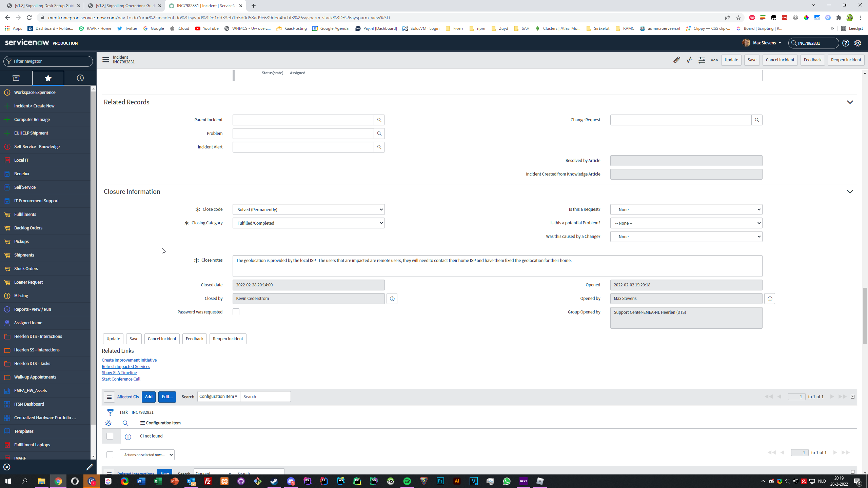
Task: Click the personalize form settings icon
Action: point(702,60)
